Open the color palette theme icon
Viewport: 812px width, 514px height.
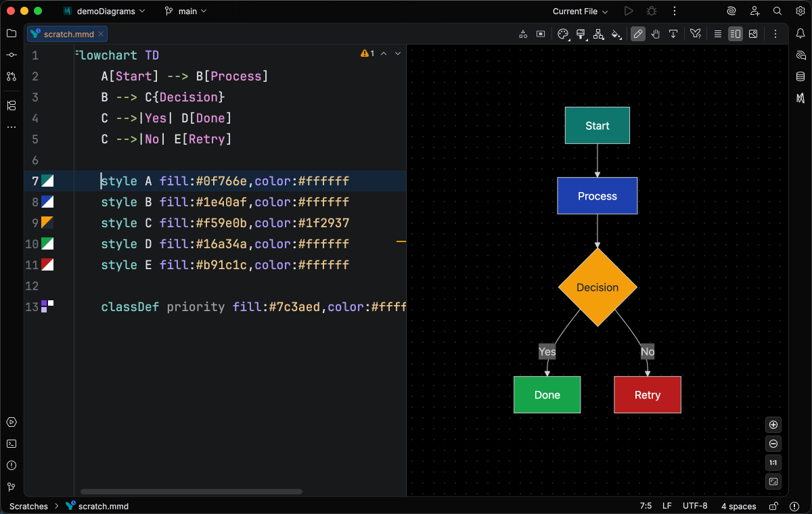pyautogui.click(x=563, y=34)
